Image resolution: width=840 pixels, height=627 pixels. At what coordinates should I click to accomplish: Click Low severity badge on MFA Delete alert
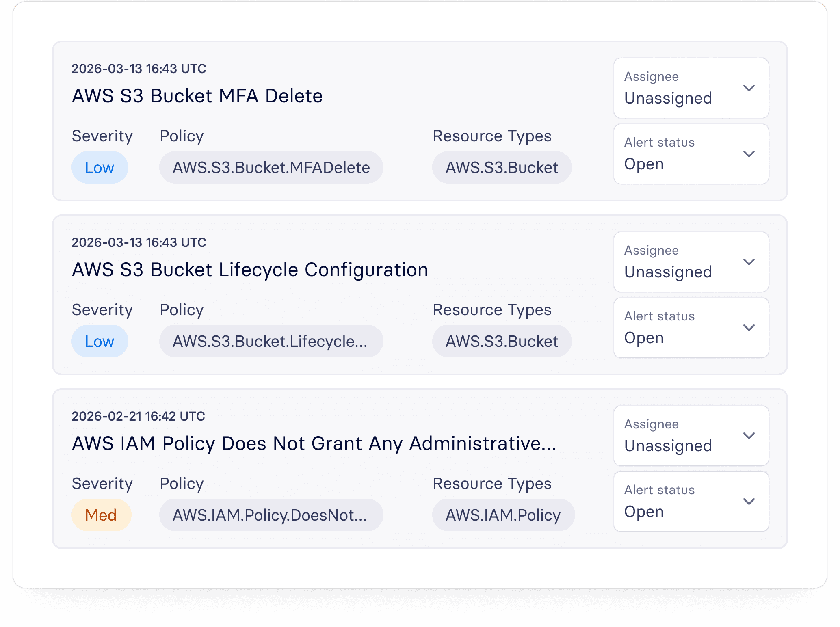pyautogui.click(x=100, y=168)
